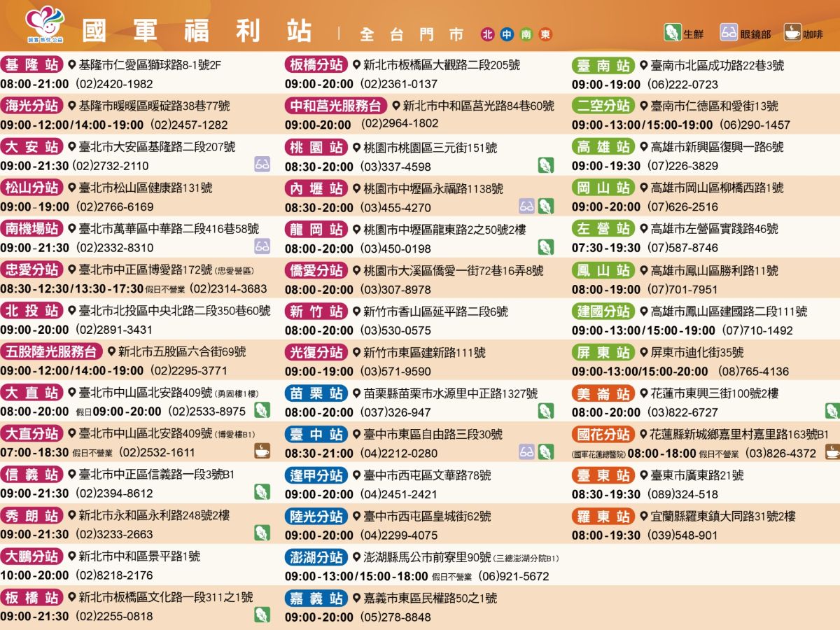Select the 松山分站 station badge
This screenshot has width=840, height=630.
click(32, 188)
